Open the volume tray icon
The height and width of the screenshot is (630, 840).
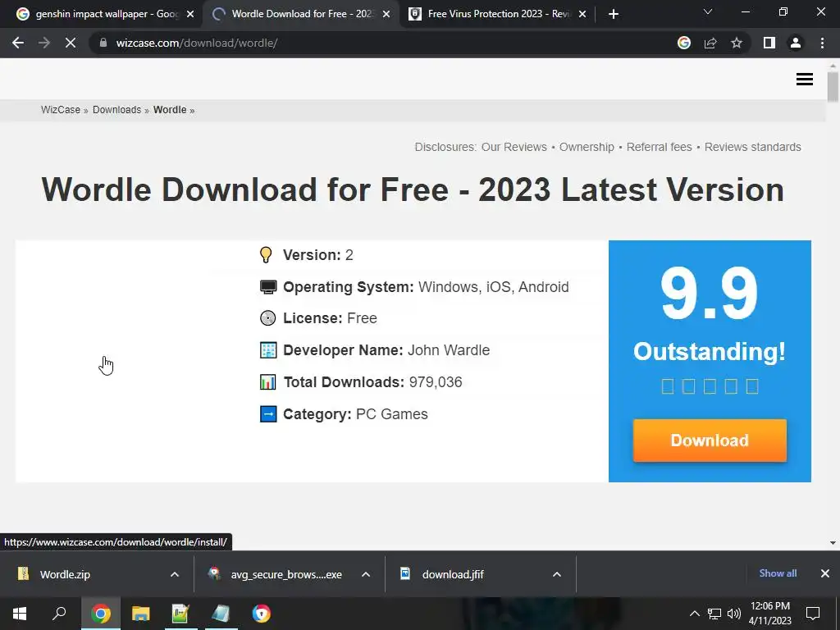coord(734,614)
